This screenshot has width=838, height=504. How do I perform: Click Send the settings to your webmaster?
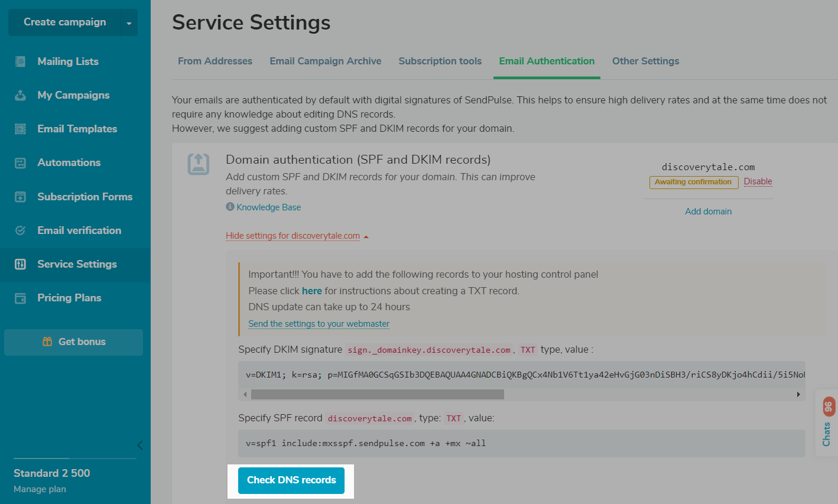tap(319, 324)
